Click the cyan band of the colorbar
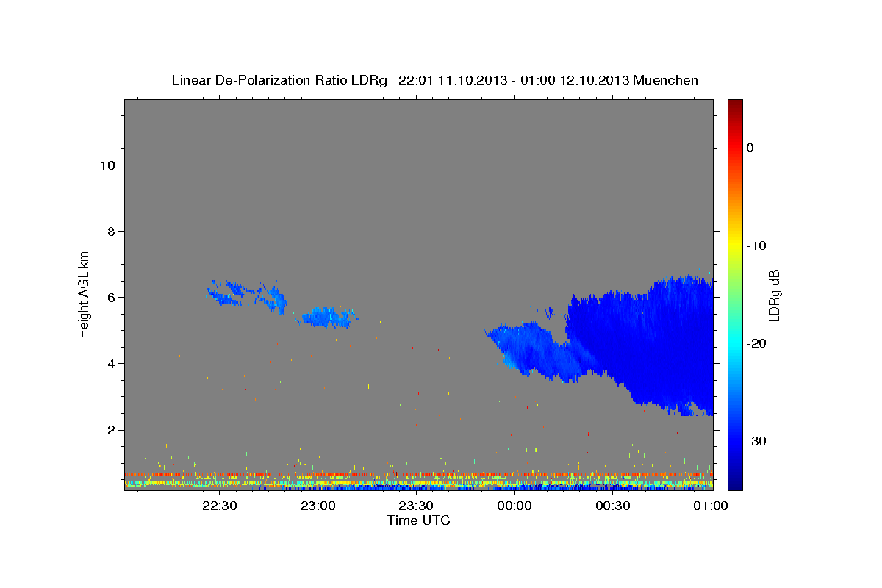This screenshot has width=882, height=588. (x=735, y=343)
